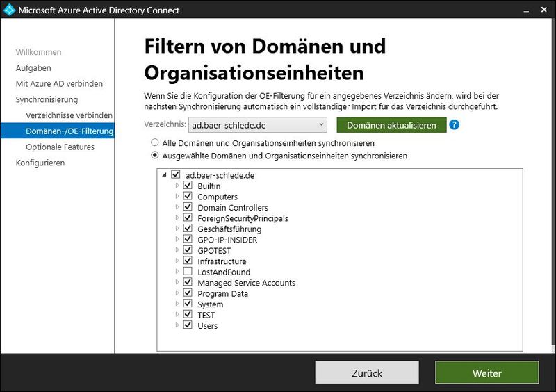Go to the Willkommen step
The image size is (556, 392).
pyautogui.click(x=38, y=52)
